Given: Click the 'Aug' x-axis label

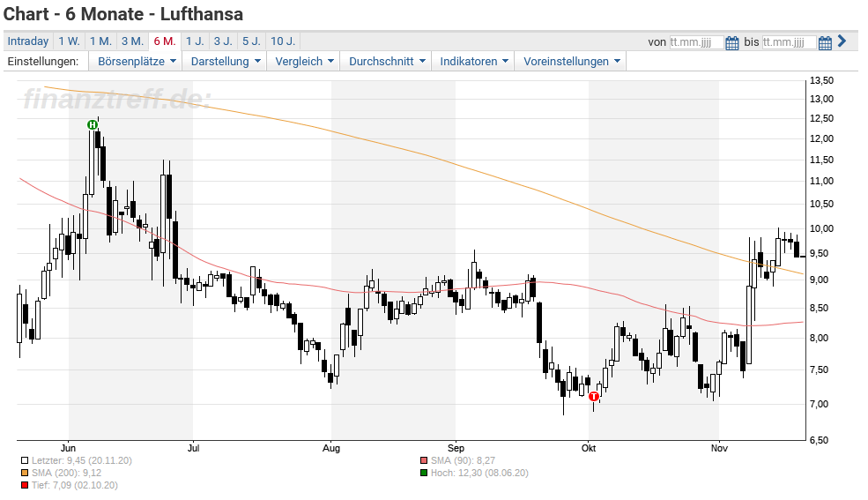Looking at the screenshot, I should click(x=331, y=448).
